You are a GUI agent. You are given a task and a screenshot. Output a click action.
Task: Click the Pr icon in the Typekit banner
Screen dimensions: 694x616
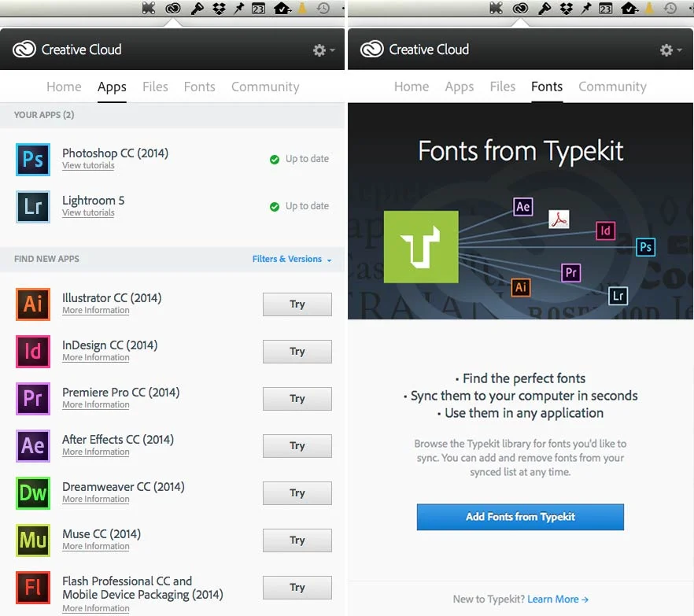pyautogui.click(x=571, y=272)
